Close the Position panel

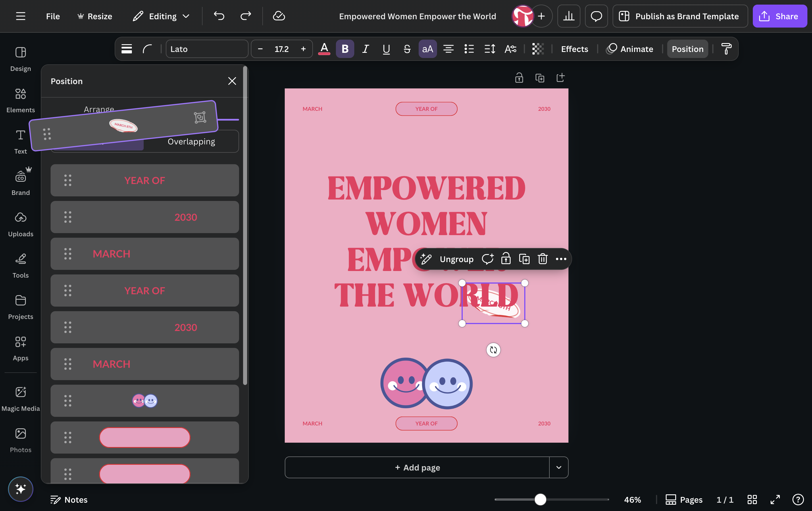coord(232,81)
